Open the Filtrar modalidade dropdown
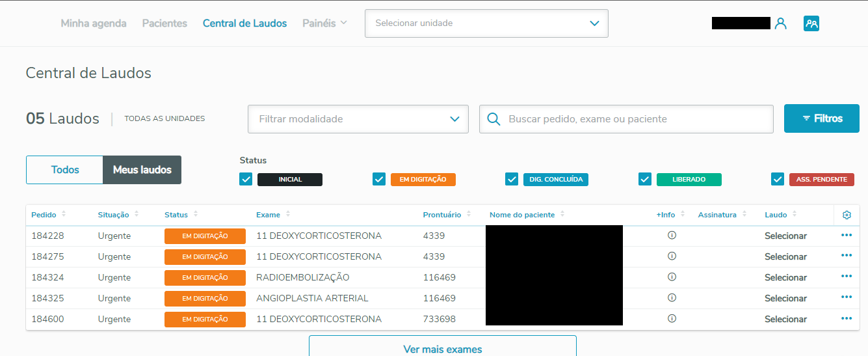This screenshot has height=356, width=868. 358,119
